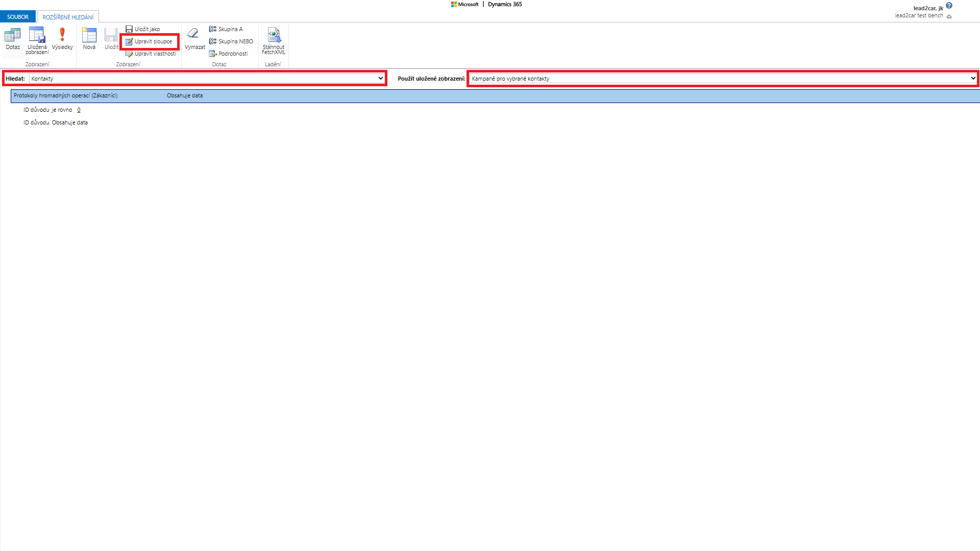Click the underlined value 0 link
This screenshot has width=980, height=551.
[79, 110]
